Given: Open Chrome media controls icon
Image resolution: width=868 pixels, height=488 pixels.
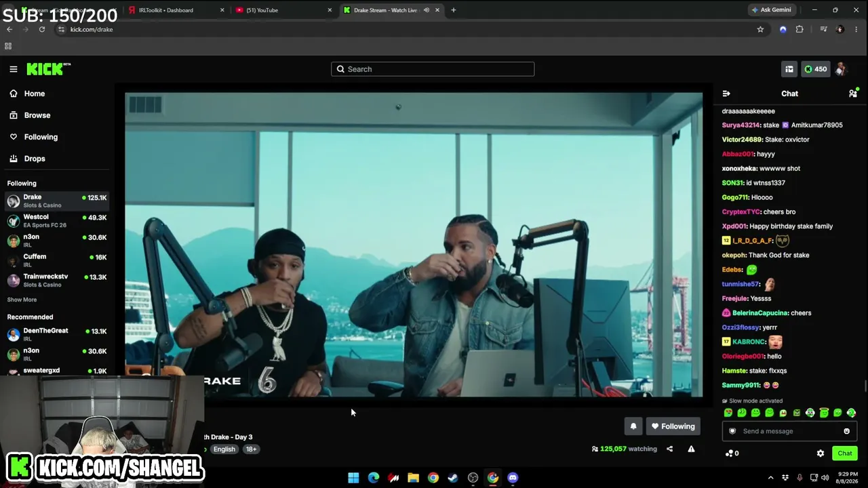Looking at the screenshot, I should [823, 29].
